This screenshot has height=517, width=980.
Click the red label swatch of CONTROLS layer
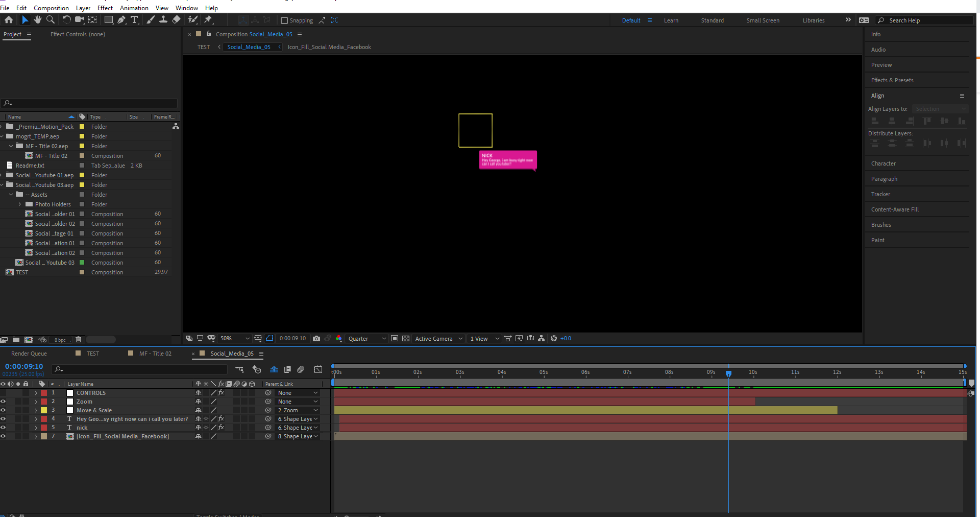[44, 393]
